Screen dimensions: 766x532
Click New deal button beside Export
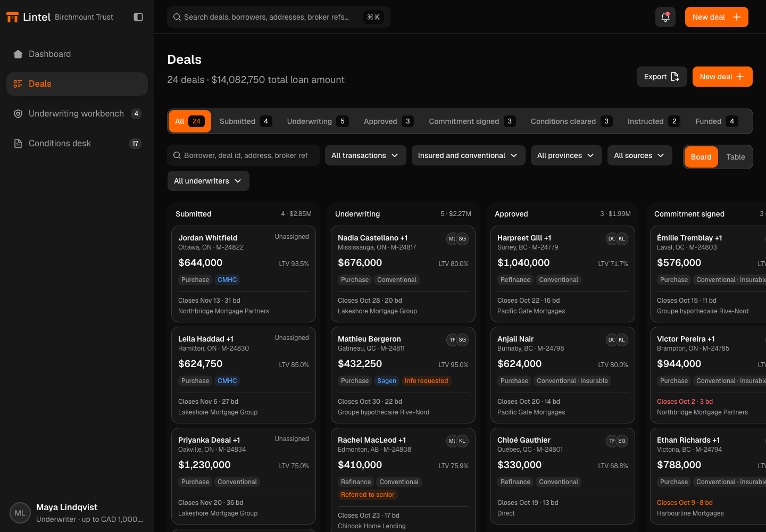(722, 77)
